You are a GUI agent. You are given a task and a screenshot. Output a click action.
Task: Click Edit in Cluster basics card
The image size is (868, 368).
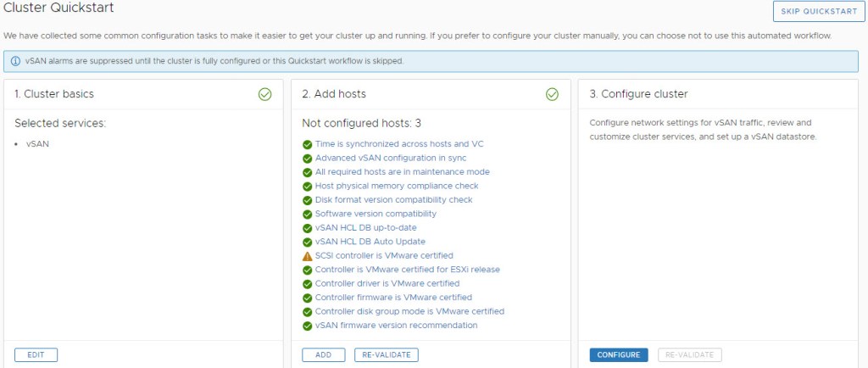point(36,355)
